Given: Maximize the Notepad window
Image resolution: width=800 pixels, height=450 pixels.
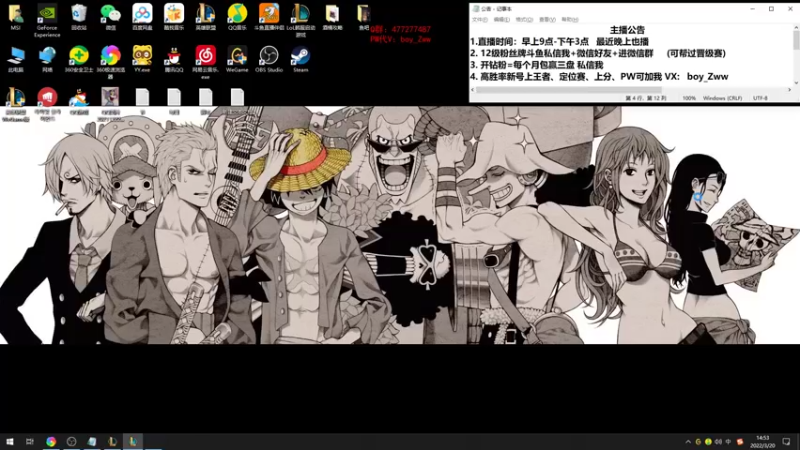Looking at the screenshot, I should pos(771,9).
